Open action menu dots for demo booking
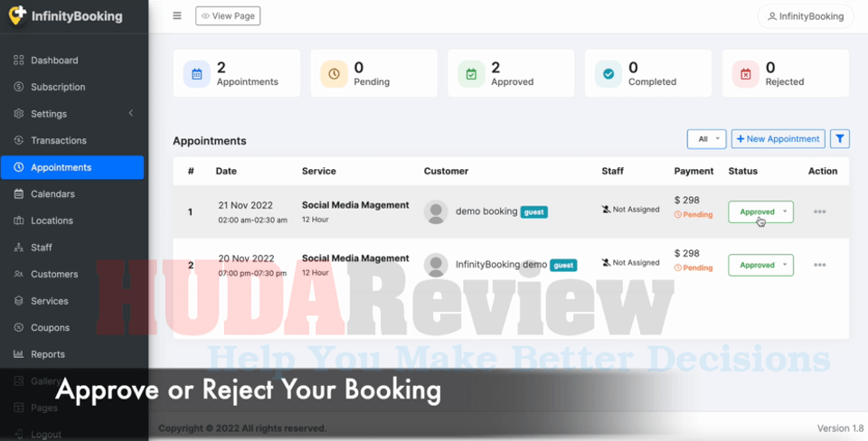The width and height of the screenshot is (868, 441). pos(820,212)
